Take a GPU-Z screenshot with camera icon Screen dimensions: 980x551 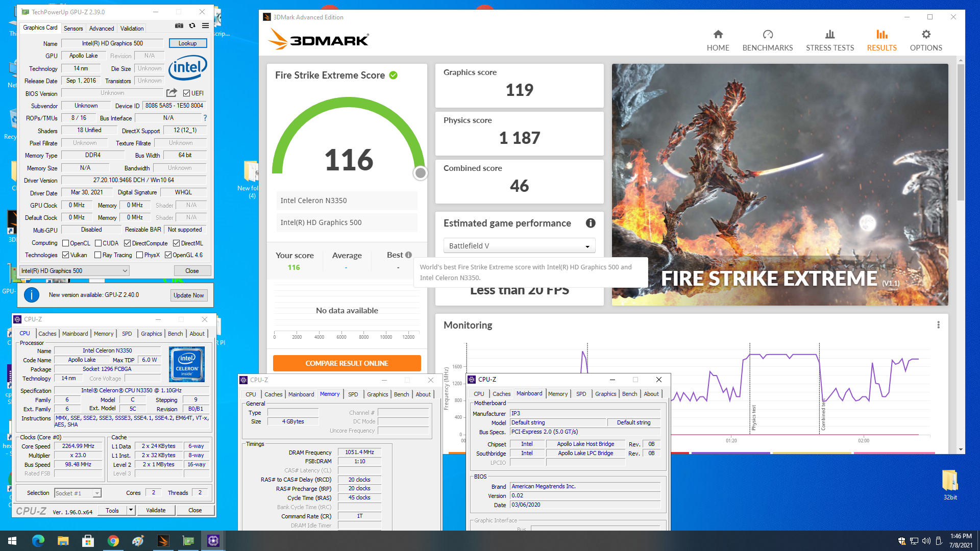tap(179, 26)
